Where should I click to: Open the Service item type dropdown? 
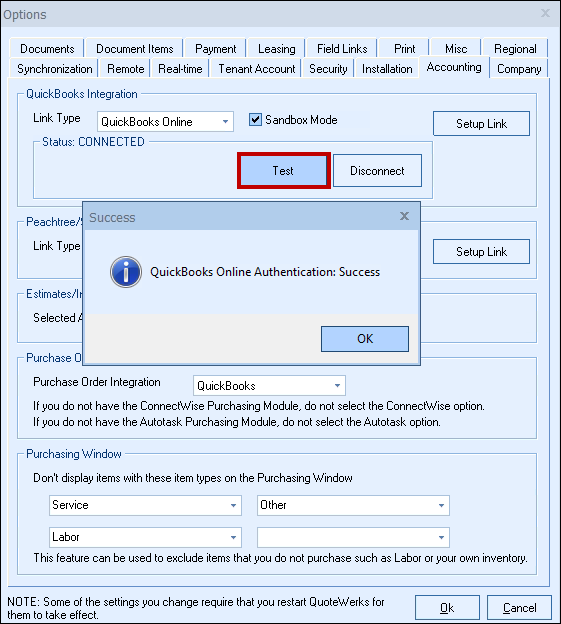click(x=145, y=505)
